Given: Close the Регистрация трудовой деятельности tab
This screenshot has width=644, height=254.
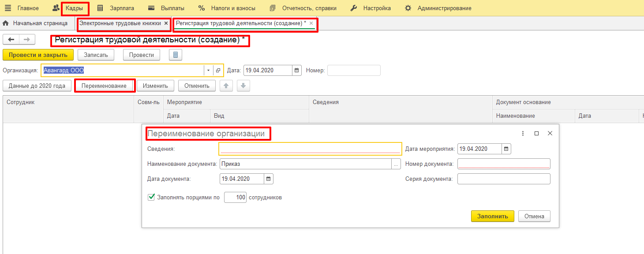Looking at the screenshot, I should tap(311, 23).
